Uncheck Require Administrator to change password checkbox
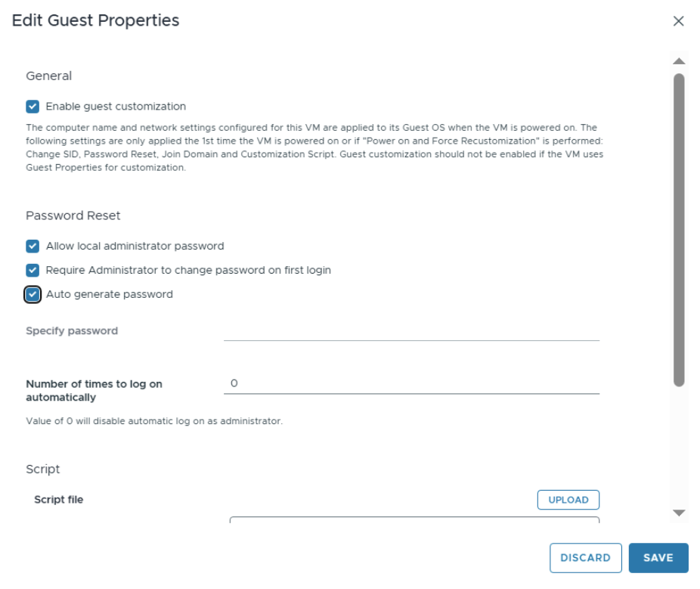Screen dimensions: 700x589 [x=33, y=270]
